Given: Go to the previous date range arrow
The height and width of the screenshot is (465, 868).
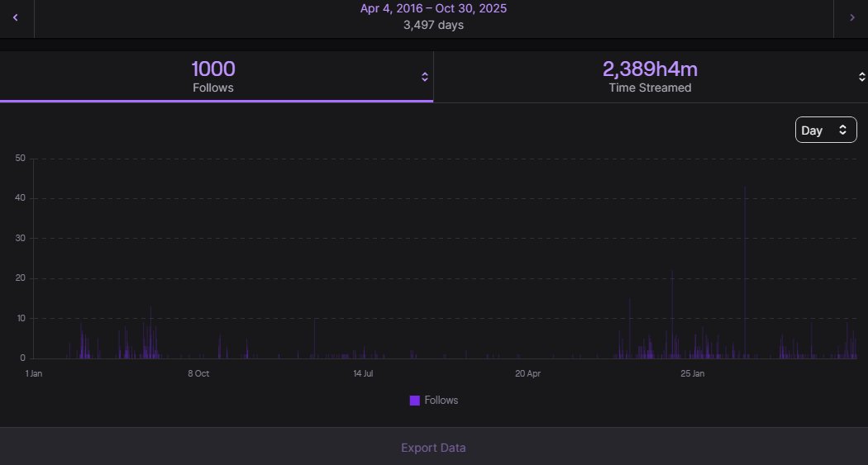Looking at the screenshot, I should (x=16, y=17).
